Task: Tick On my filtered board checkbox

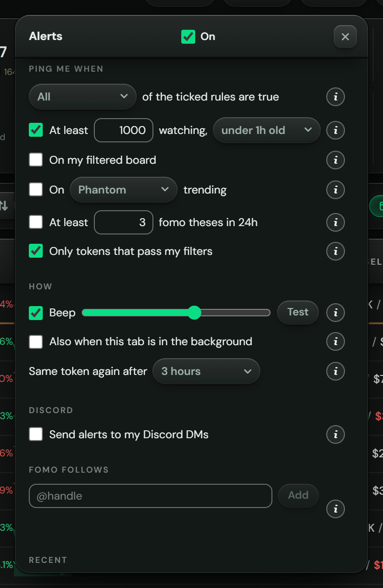Action: (36, 160)
